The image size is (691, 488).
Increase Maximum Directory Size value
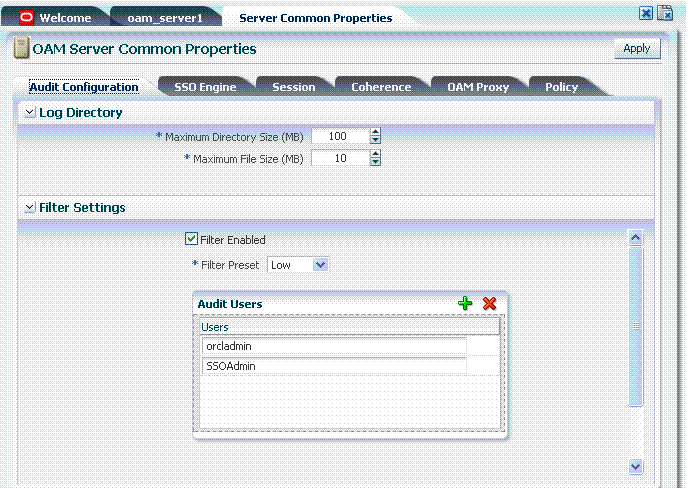[x=375, y=132]
